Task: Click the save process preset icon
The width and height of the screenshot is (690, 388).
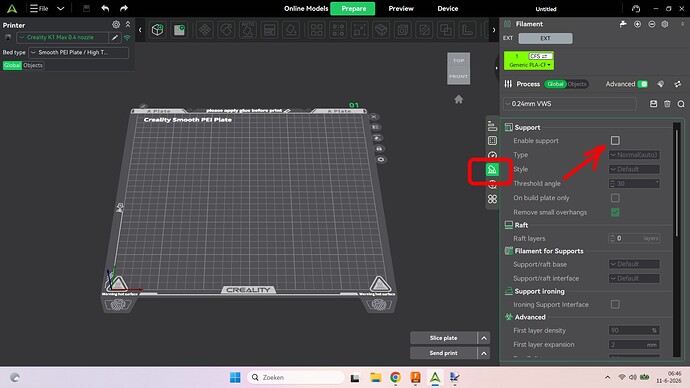Action: [653, 104]
